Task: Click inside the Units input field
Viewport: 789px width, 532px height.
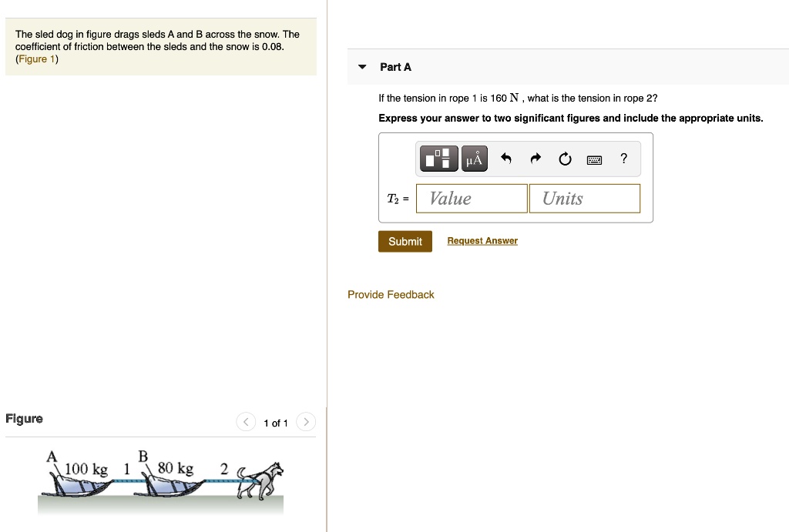Action: (x=584, y=198)
